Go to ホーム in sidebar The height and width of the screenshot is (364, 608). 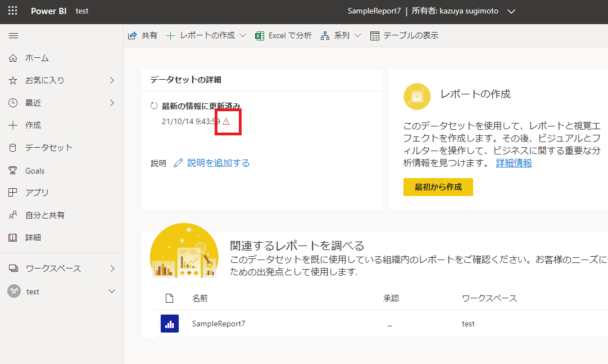click(37, 58)
